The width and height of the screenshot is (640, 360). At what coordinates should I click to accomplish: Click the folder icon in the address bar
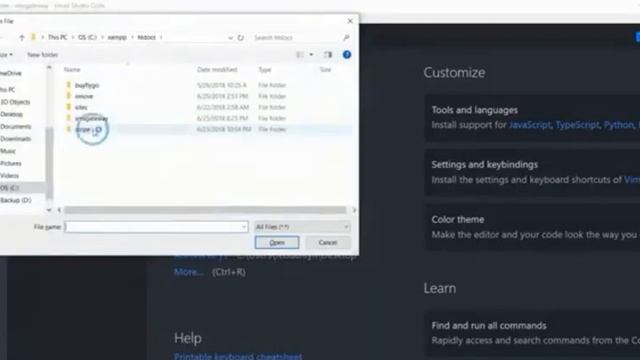pyautogui.click(x=33, y=37)
